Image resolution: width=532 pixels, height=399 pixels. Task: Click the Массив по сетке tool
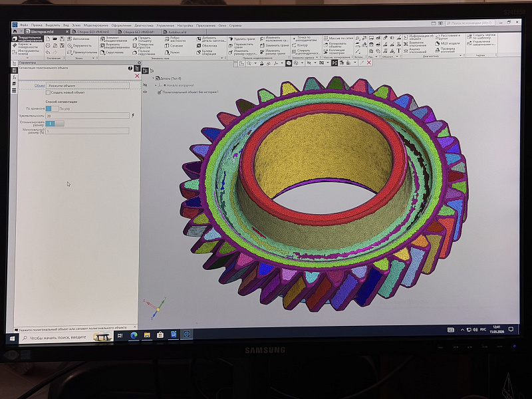click(338, 39)
